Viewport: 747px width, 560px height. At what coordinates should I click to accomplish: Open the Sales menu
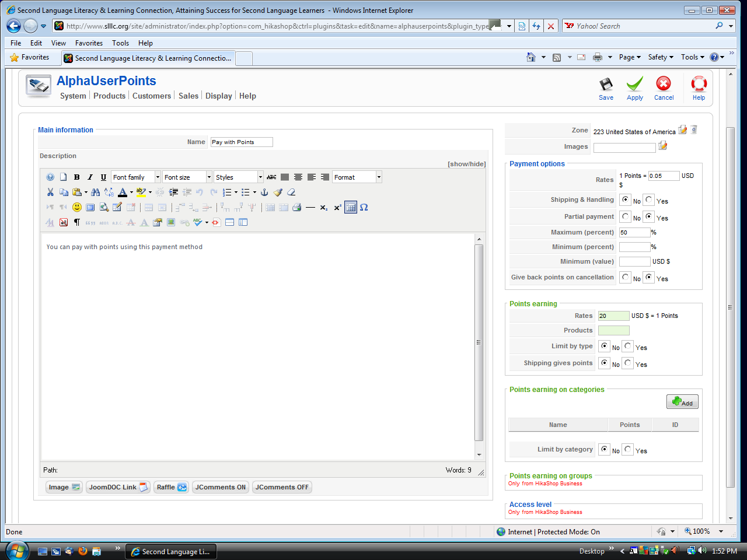(x=189, y=96)
